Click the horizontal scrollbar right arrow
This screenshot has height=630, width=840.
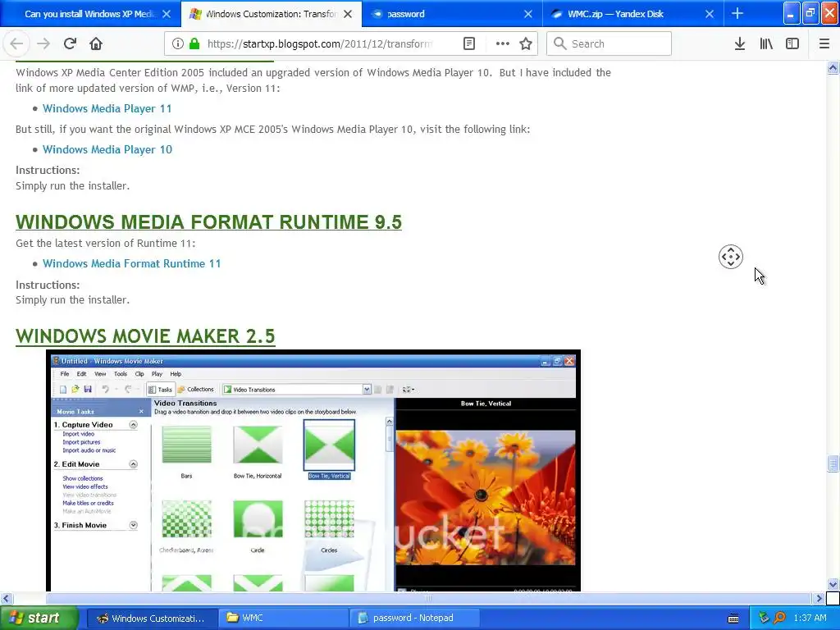pyautogui.click(x=819, y=598)
